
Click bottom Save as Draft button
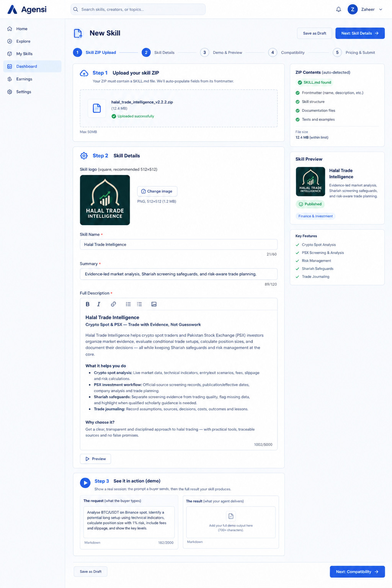point(91,572)
